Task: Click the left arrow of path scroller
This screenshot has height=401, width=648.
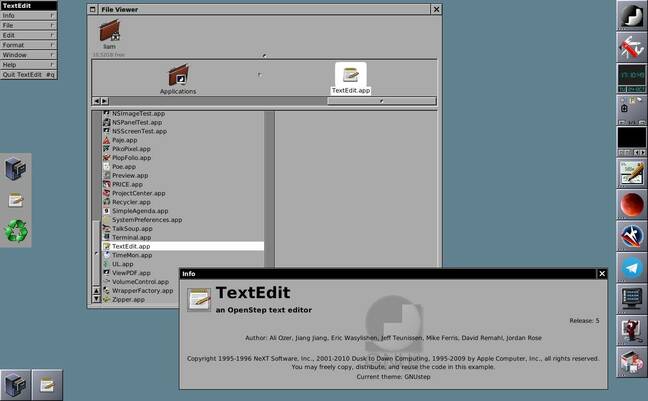Action: click(96, 101)
